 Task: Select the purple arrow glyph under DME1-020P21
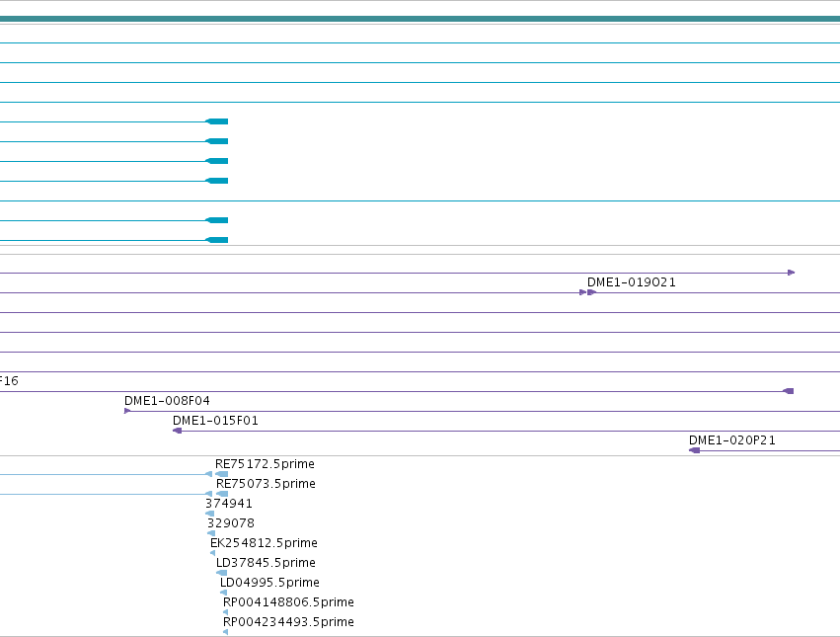pos(694,450)
